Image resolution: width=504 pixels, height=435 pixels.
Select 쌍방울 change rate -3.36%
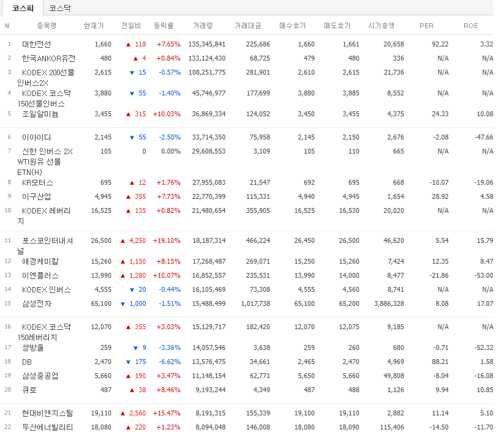pos(170,348)
